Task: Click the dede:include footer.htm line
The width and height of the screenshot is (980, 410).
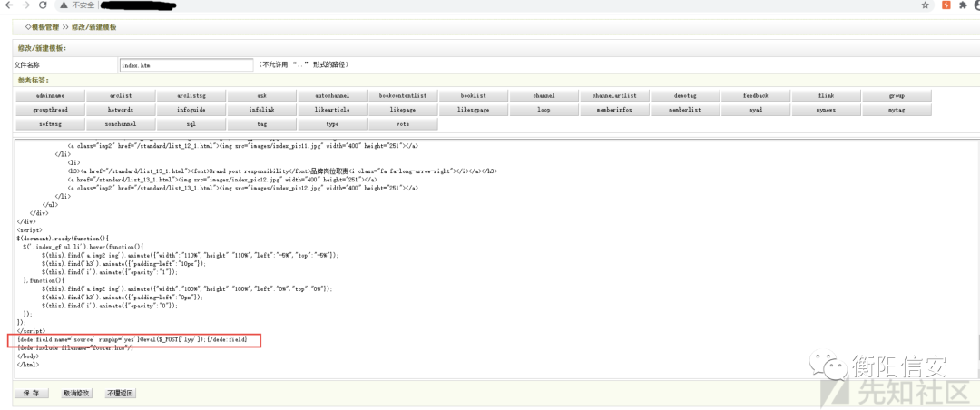Action: [75, 347]
